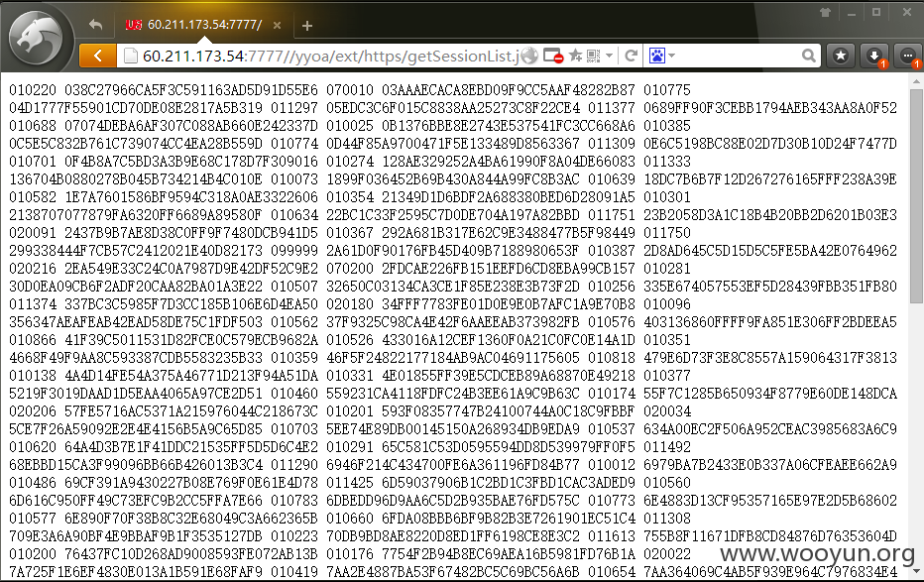Viewport: 924px width, 582px height.
Task: Click hash 356347AEAFEAB42EAD58DE75C1FDF503
Action: click(136, 322)
